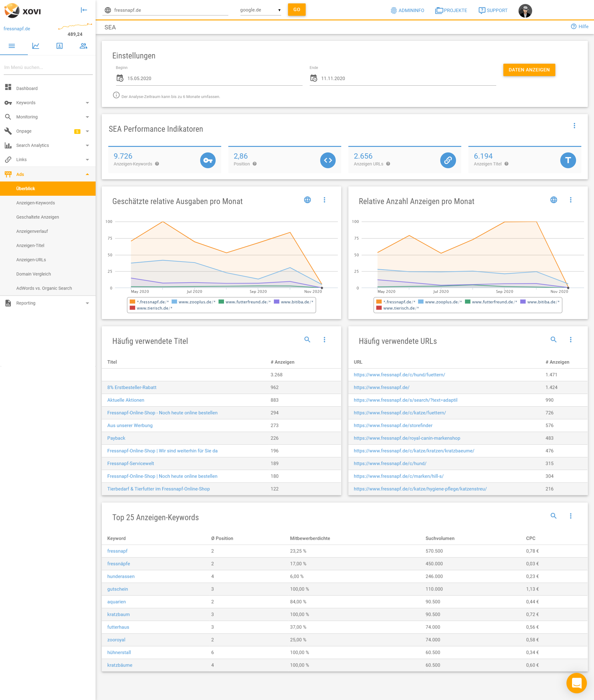Viewport: 594px width, 700px height.
Task: Open the hamburger menu tab in sidebar
Action: (12, 46)
